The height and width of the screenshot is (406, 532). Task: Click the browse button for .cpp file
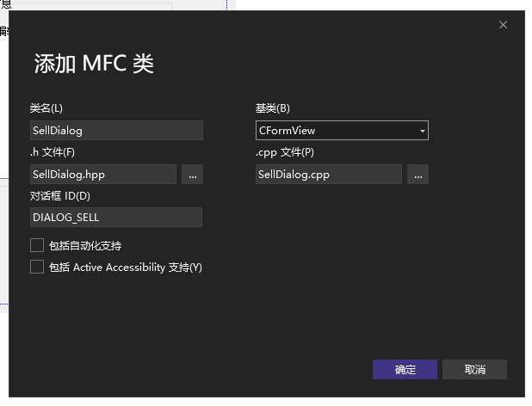pyautogui.click(x=418, y=175)
